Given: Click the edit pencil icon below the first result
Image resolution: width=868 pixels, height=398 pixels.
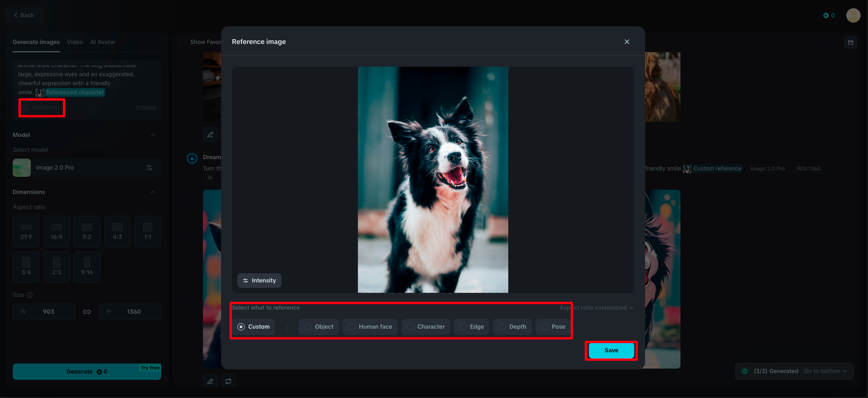Looking at the screenshot, I should 210,135.
